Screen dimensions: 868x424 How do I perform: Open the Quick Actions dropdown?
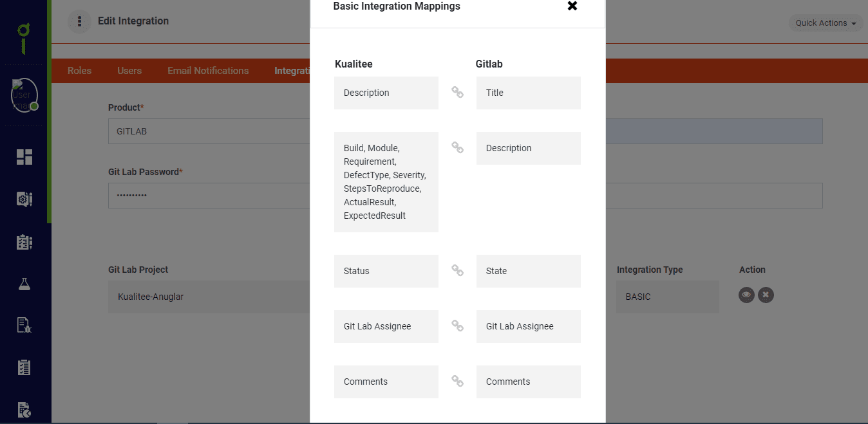[x=826, y=23]
